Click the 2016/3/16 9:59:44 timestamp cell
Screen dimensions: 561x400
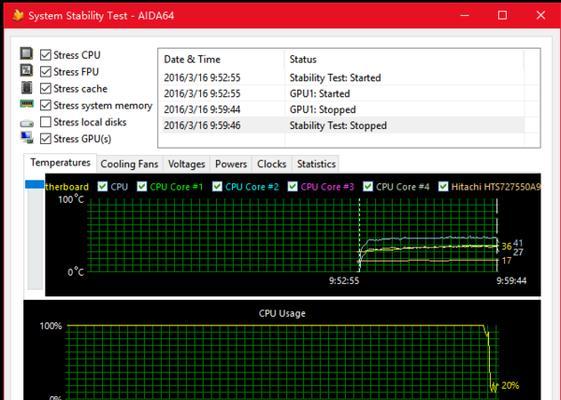[x=202, y=109]
